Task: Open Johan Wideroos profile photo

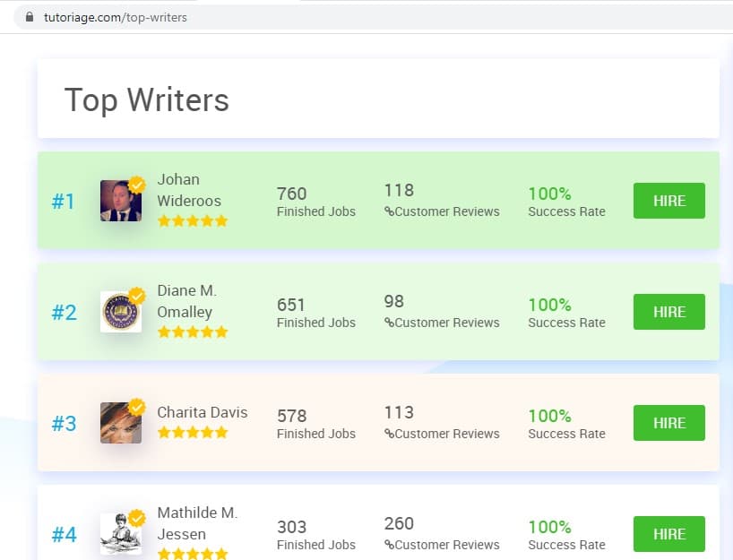Action: point(121,201)
